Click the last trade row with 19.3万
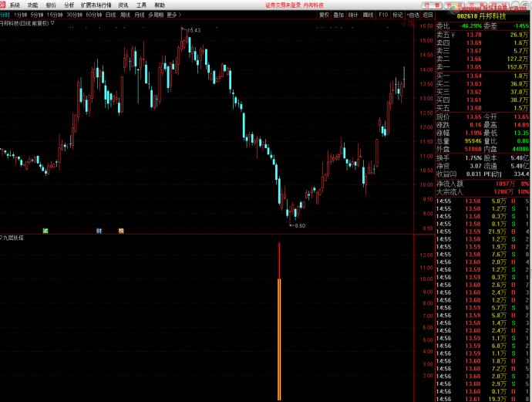The height and width of the screenshot is (402, 532). (483, 399)
